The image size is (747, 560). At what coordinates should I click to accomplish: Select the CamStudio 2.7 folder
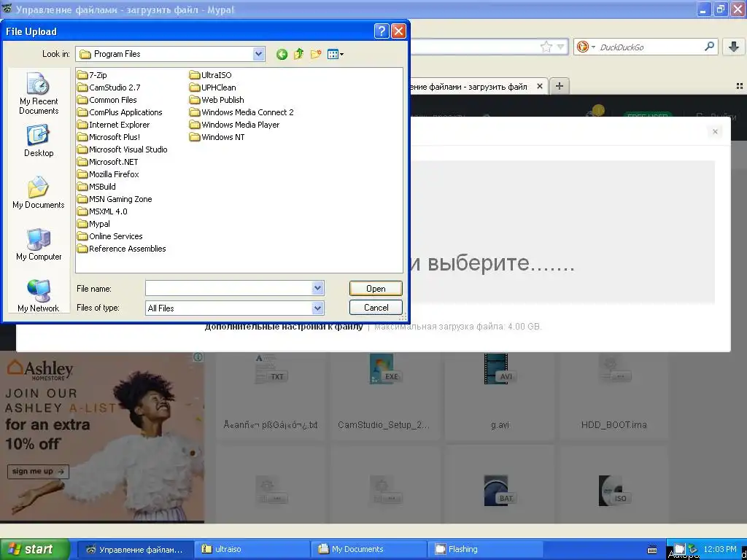click(x=109, y=87)
